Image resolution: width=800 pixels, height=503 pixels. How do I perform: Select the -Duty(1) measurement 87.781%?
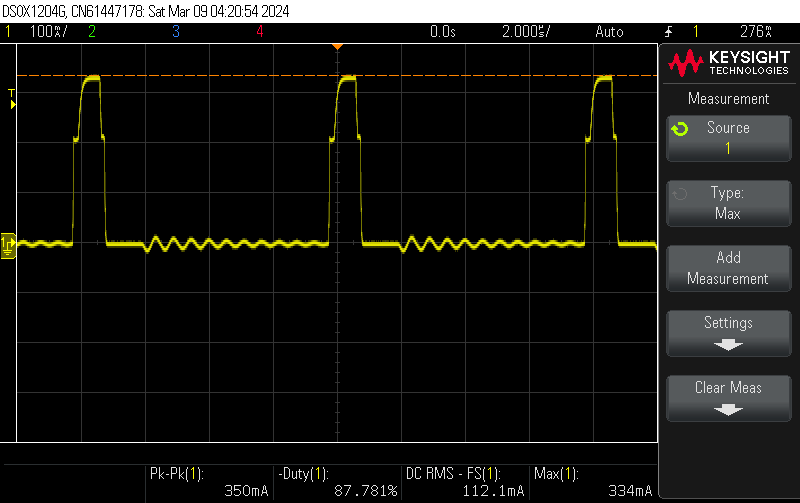click(337, 482)
